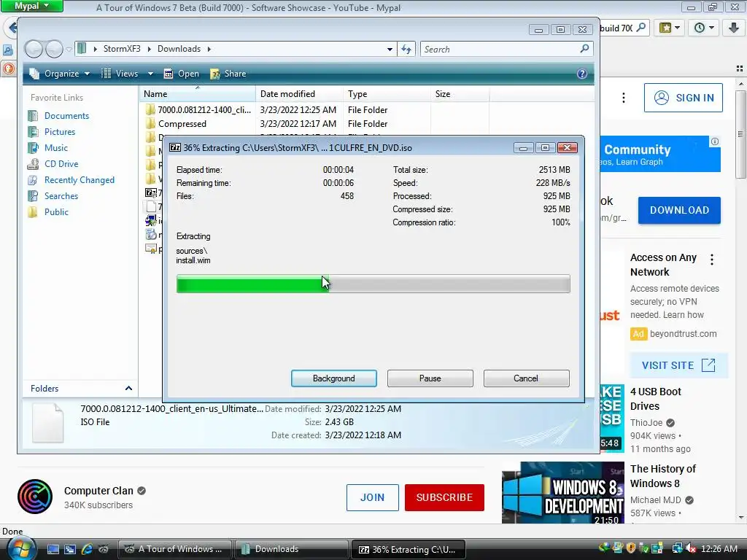Click the red SUBSCRIBE button
The image size is (747, 560).
click(x=444, y=497)
